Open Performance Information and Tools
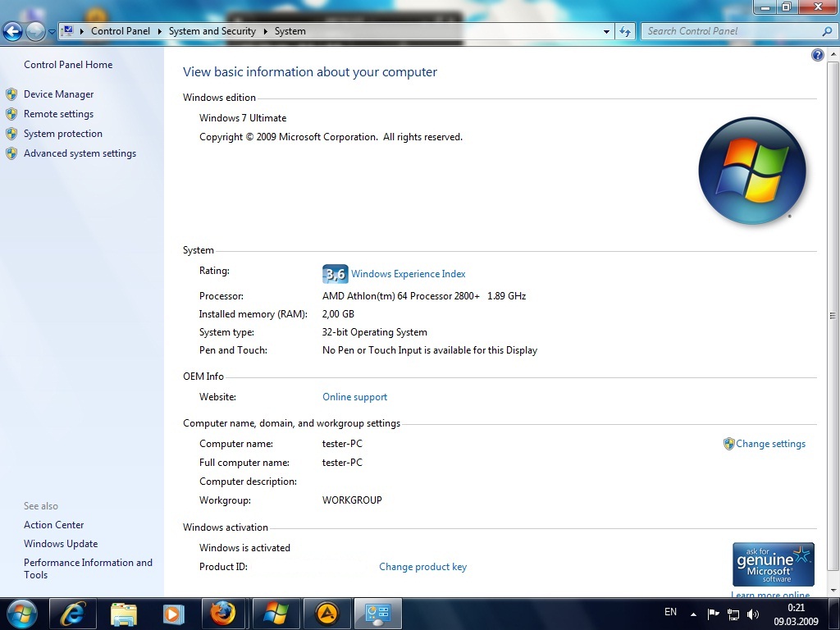Image resolution: width=840 pixels, height=630 pixels. 88,568
